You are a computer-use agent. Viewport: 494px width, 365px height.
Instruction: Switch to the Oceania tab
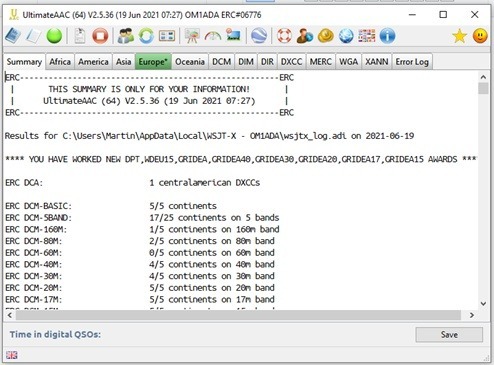[190, 62]
